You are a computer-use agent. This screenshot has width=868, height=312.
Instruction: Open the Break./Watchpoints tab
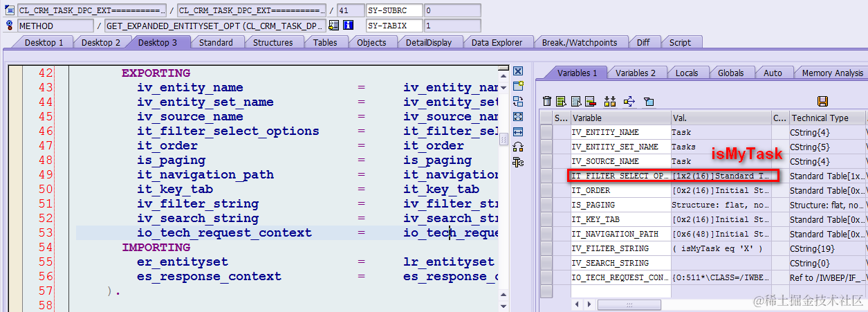(x=579, y=42)
